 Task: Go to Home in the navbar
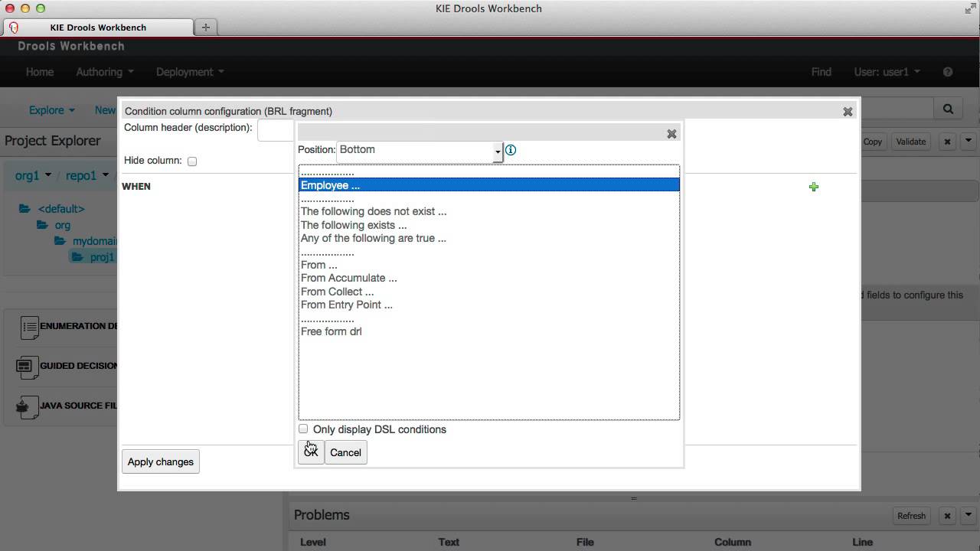click(40, 72)
